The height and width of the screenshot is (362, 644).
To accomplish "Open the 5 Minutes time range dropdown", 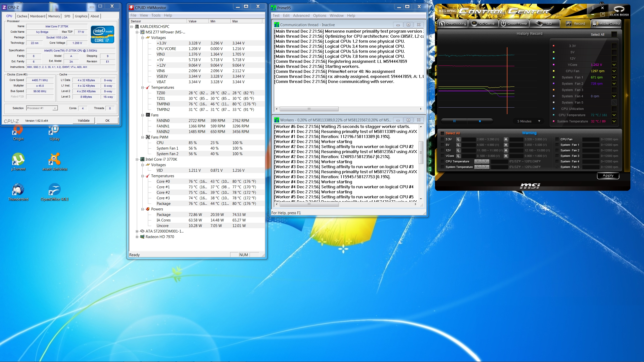I will 529,121.
